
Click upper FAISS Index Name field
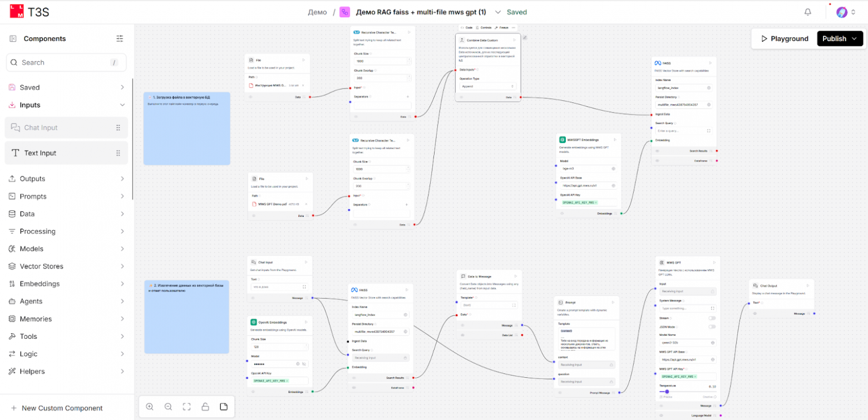point(685,88)
